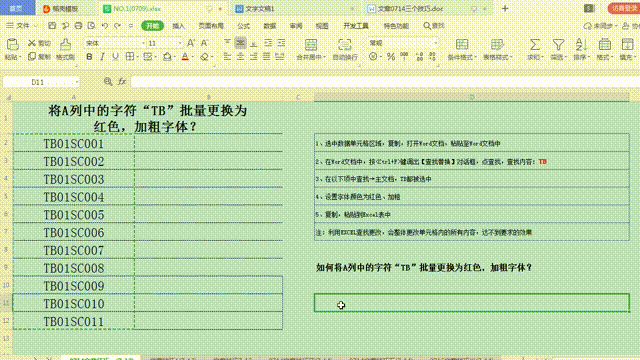Click the fill color bucket swatch
Image resolution: width=640 pixels, height=360 pixels.
coord(167,57)
